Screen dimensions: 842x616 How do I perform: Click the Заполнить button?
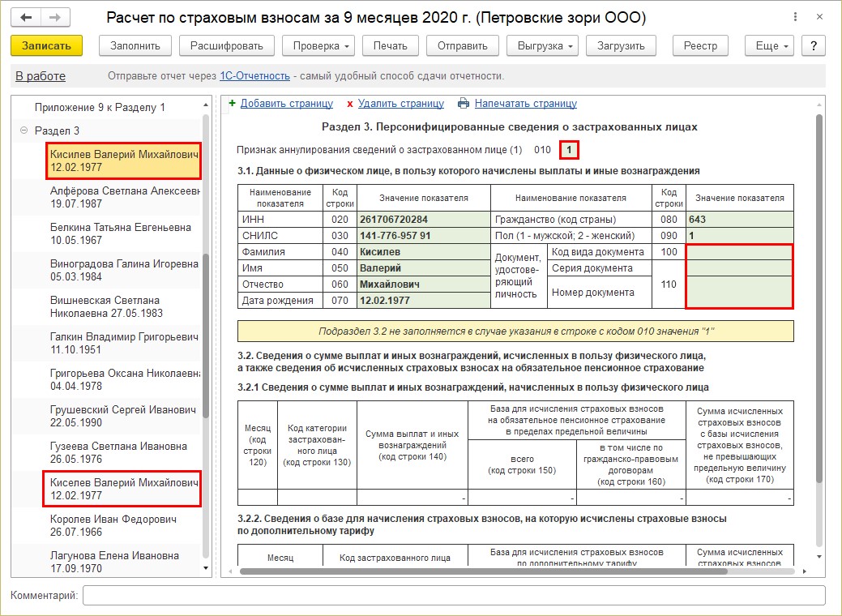pos(135,45)
